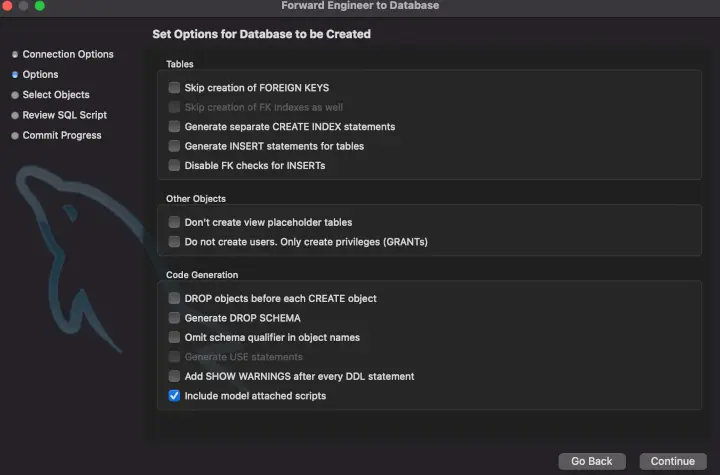Click the Connection Options step bullet icon
The image size is (720, 475).
click(14, 54)
